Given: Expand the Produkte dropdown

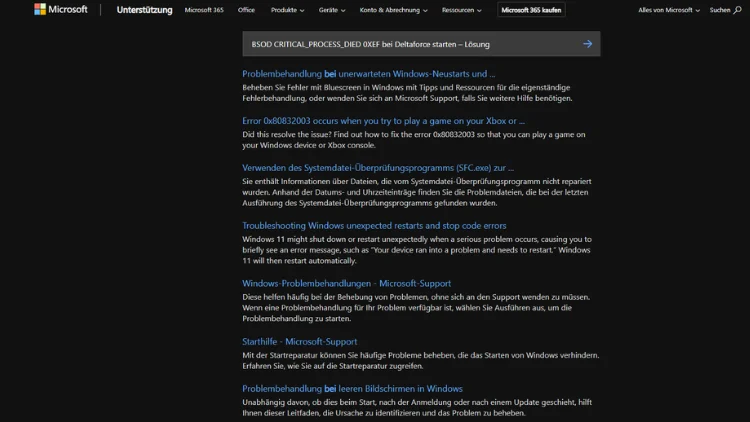Looking at the screenshot, I should click(x=287, y=10).
